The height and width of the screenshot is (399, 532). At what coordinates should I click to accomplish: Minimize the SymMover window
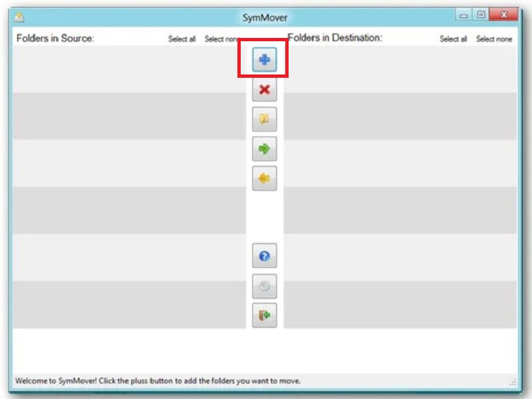464,15
